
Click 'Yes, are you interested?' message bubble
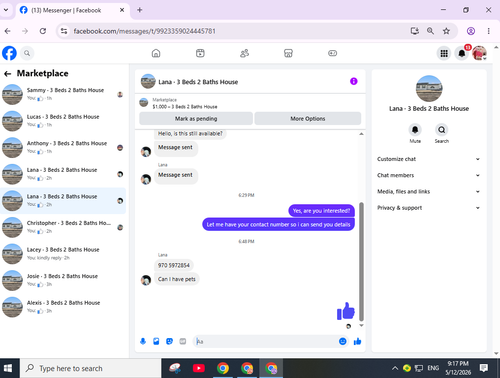tap(321, 211)
